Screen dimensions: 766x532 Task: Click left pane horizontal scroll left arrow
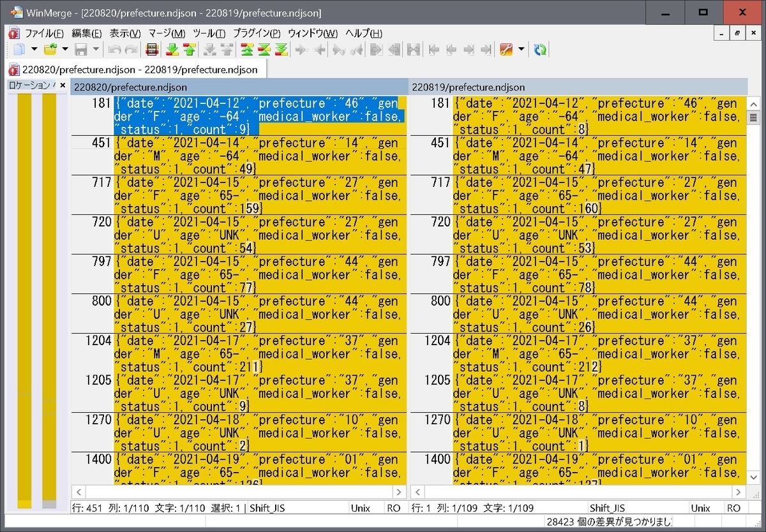77,492
